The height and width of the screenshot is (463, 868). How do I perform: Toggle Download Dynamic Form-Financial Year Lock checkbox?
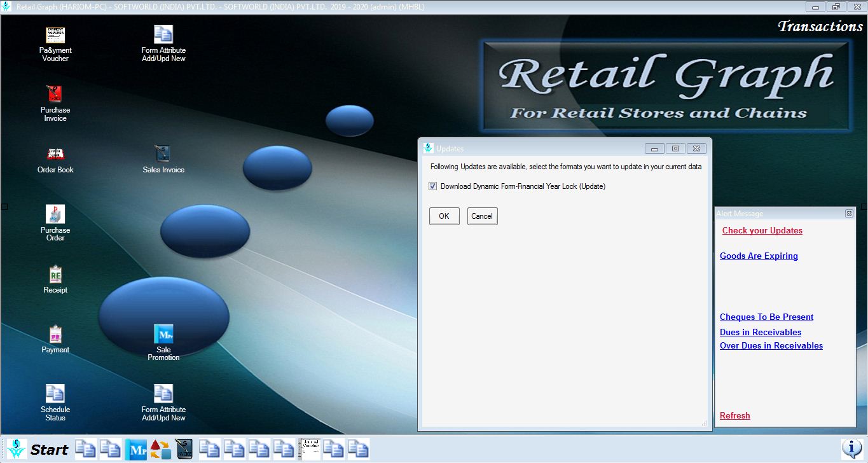433,186
